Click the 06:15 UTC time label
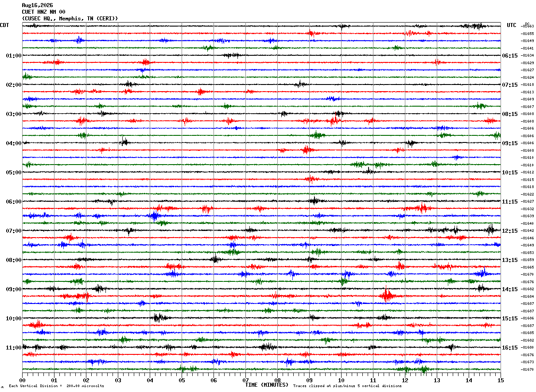 click(510, 56)
